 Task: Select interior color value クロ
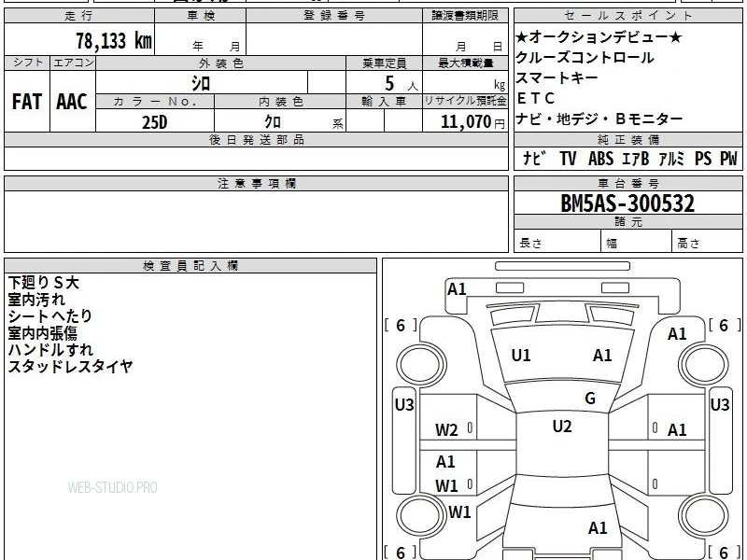tap(273, 122)
